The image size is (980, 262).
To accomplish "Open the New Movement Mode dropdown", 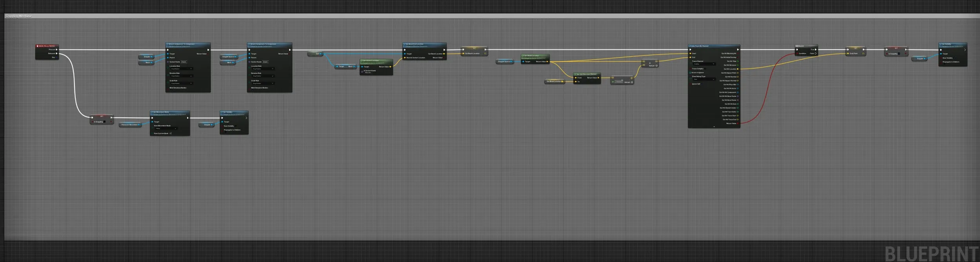I will 166,129.
